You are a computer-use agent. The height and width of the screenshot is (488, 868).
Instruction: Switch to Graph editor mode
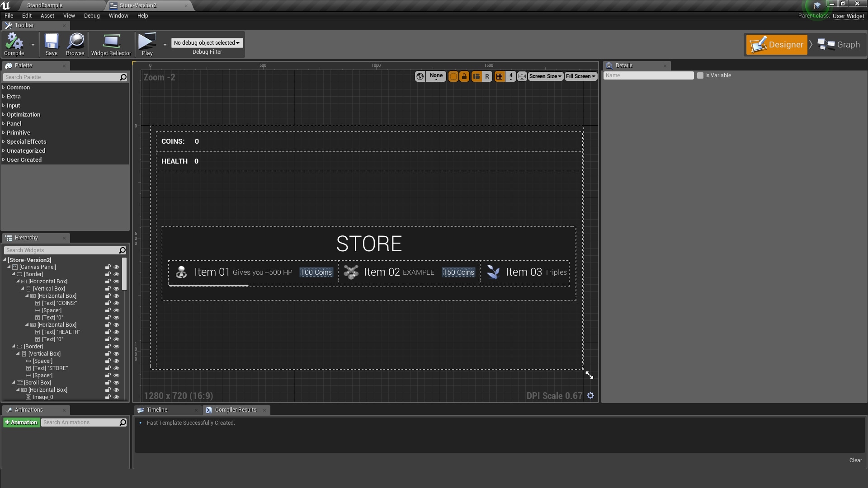tap(839, 45)
